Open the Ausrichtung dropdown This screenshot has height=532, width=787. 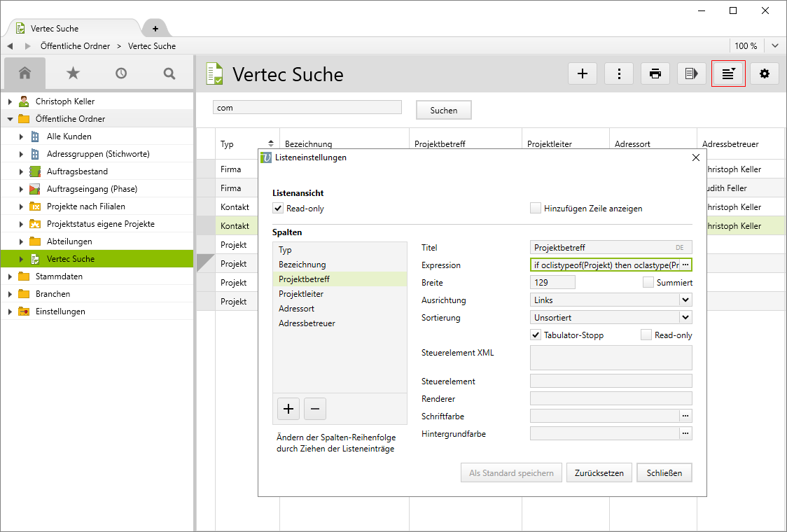coord(685,300)
